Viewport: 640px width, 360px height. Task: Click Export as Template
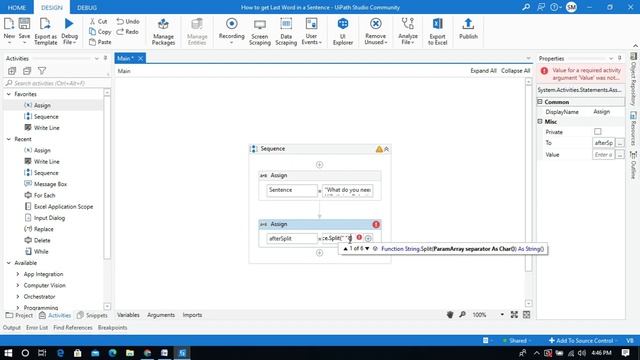[x=45, y=31]
